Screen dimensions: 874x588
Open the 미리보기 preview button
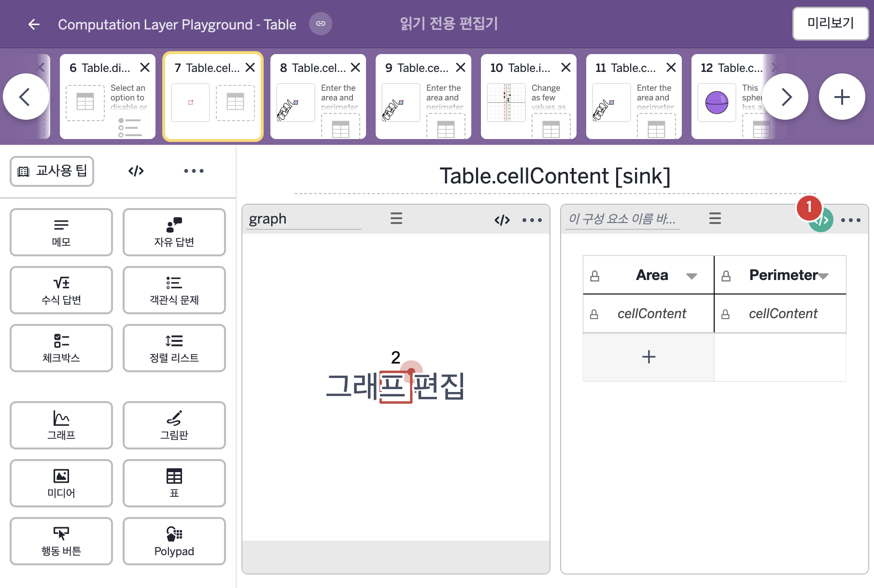(x=831, y=23)
